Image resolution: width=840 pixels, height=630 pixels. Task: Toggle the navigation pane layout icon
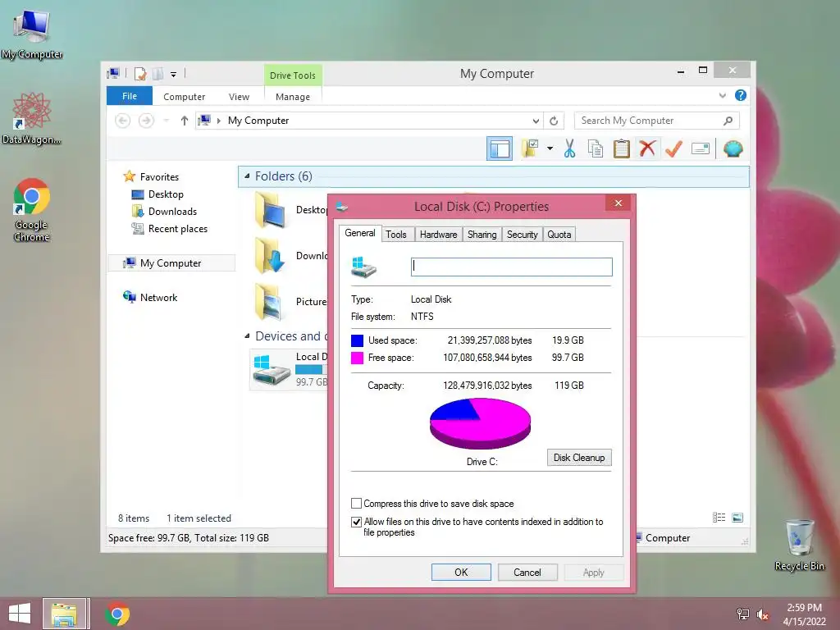(x=500, y=148)
